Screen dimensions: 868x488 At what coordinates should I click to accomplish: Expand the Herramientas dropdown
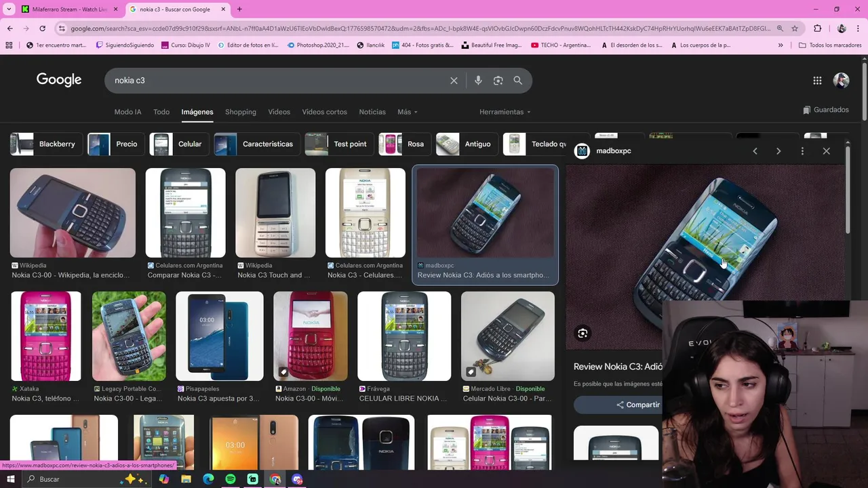click(505, 112)
